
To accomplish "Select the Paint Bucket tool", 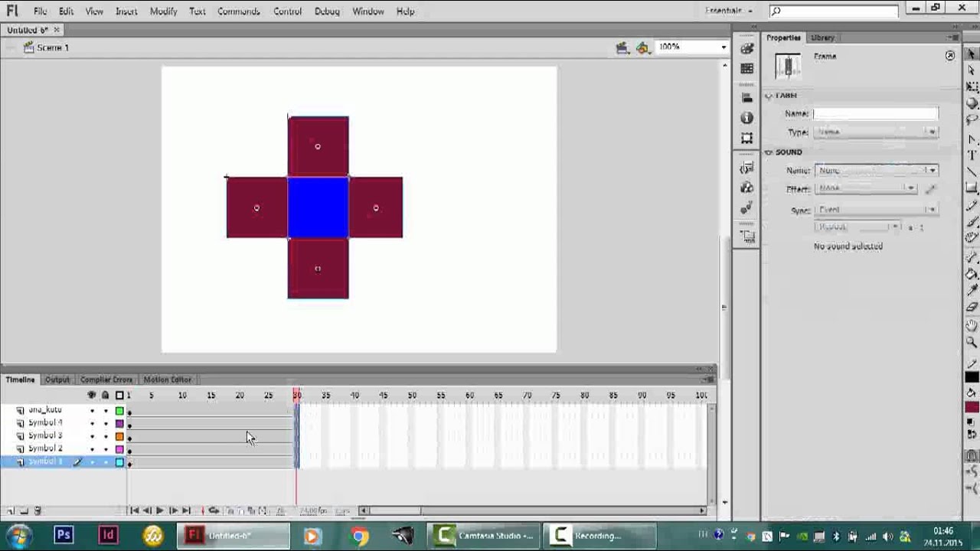I will 972,273.
